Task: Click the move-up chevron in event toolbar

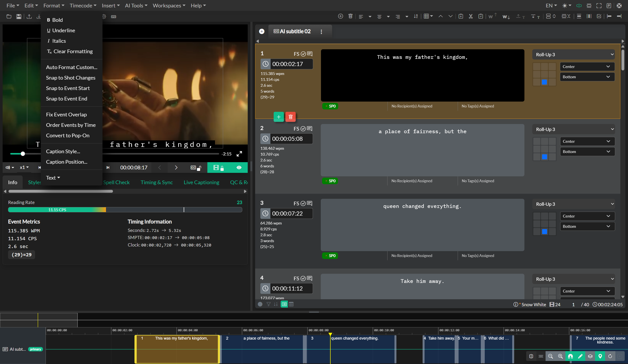Action: coord(441,16)
